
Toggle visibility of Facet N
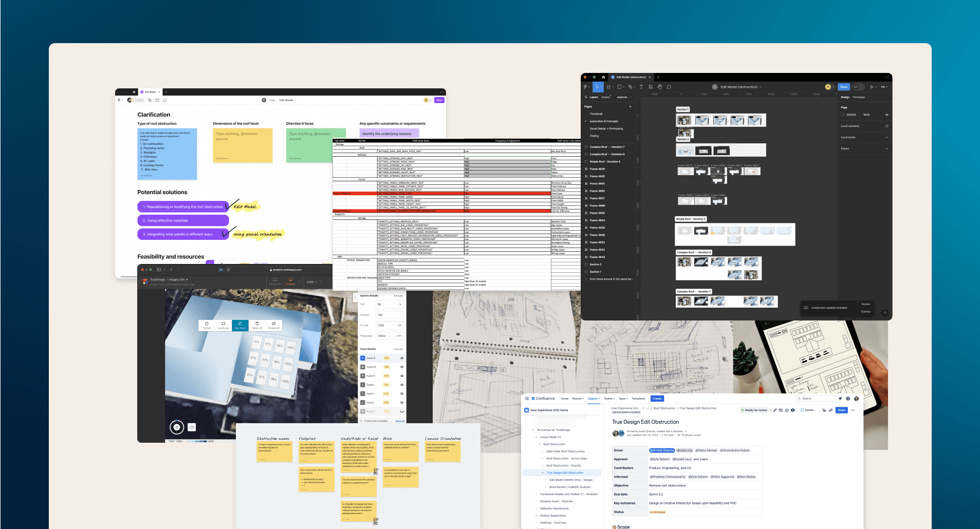tap(402, 358)
